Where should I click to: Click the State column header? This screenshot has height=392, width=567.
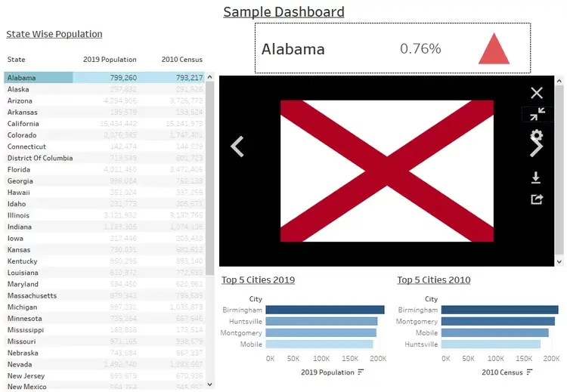(17, 59)
